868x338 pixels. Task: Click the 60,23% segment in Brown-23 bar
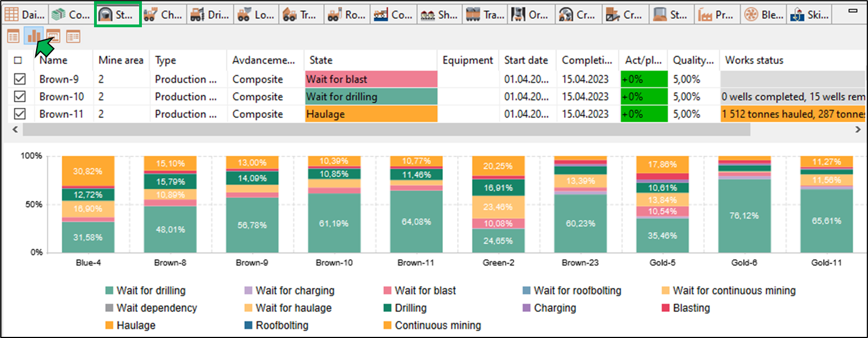pos(580,223)
